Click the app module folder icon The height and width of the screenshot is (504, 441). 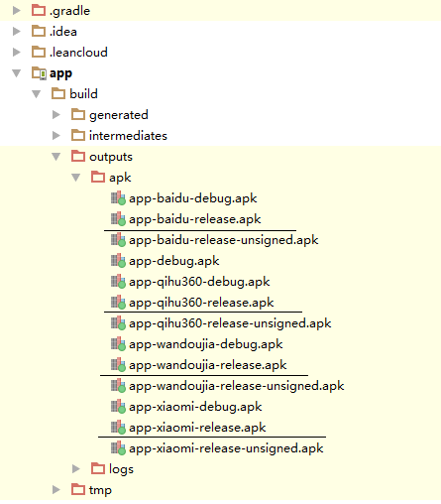coord(39,73)
